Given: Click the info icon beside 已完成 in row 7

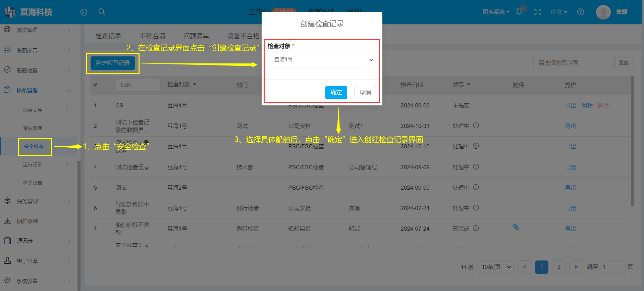Looking at the screenshot, I should 476,228.
